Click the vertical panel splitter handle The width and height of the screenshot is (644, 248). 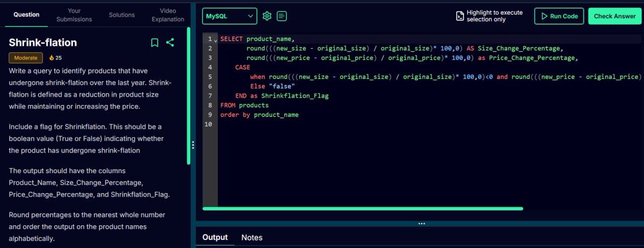tap(193, 145)
